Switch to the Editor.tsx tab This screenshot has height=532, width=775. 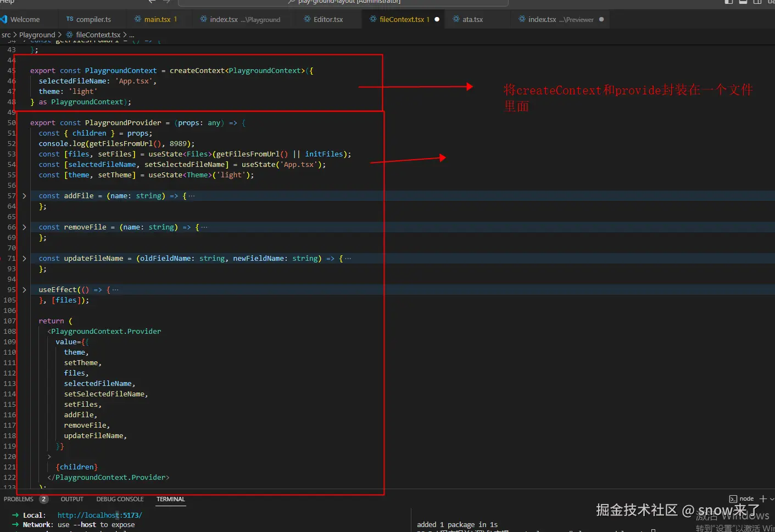[328, 19]
